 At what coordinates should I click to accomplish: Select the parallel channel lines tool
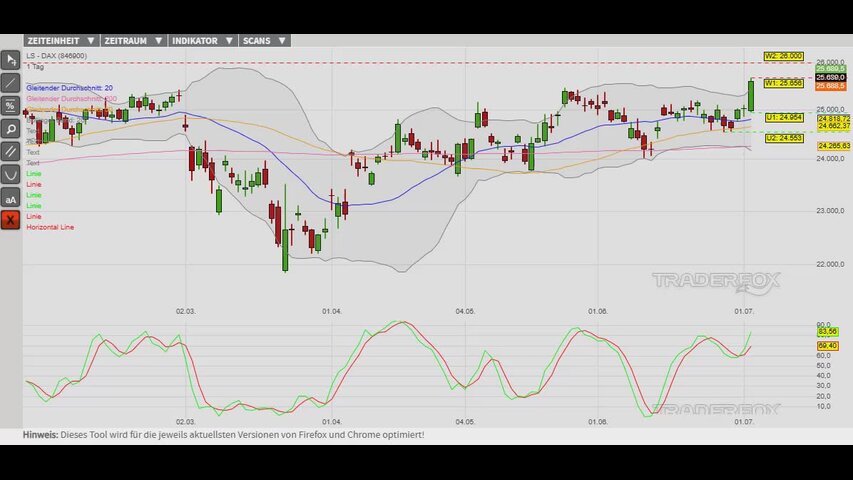10,152
